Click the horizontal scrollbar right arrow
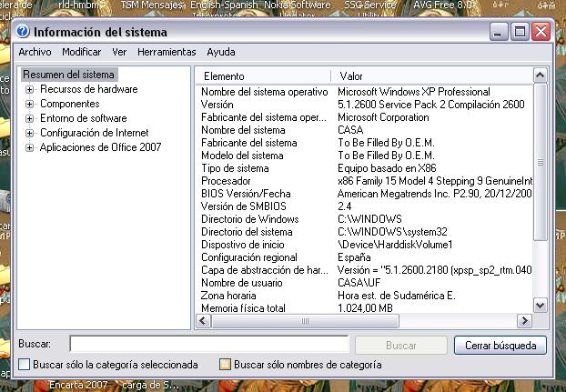Viewport: 566px width, 392px height. [524, 320]
